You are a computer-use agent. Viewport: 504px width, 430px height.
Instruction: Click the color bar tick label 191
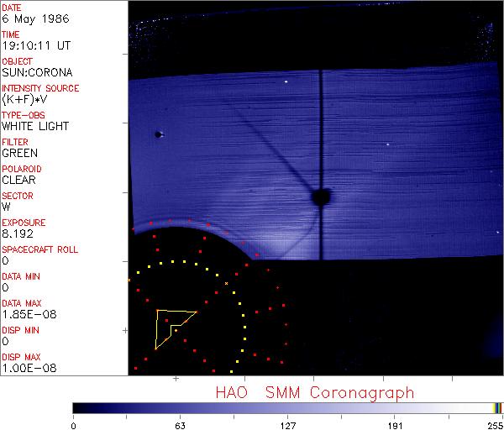395,424
